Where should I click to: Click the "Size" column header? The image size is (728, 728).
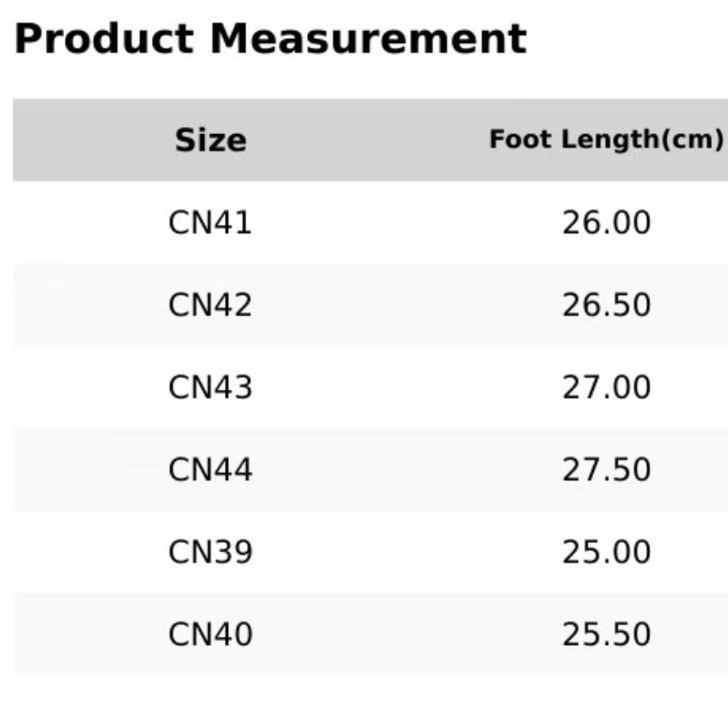click(210, 140)
